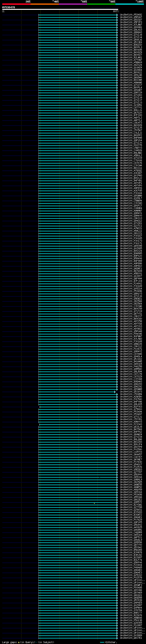This screenshot has width=146, height=644.
Task: Select hit label UniRef100_B9VJF4
Action: pyautogui.click(x=131, y=444)
